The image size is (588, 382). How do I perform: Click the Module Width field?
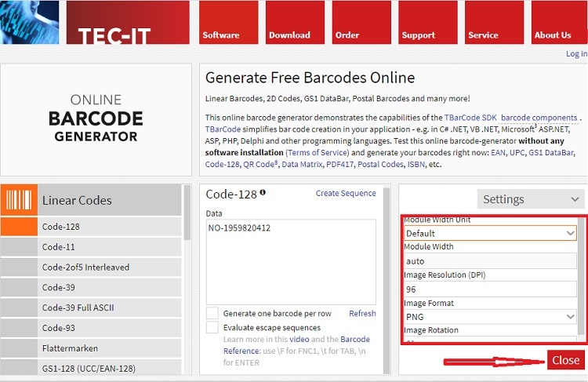coord(490,261)
